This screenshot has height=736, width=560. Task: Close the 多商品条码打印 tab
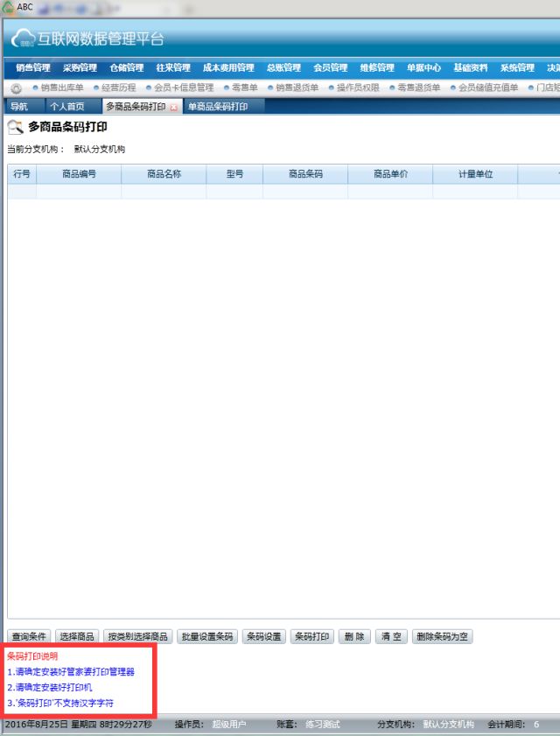(x=173, y=107)
